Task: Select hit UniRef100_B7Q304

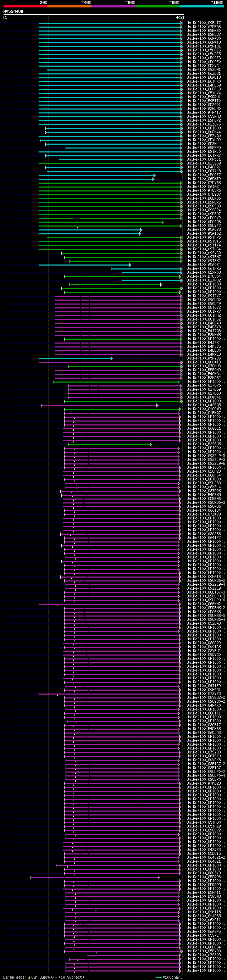Action: coord(203,277)
